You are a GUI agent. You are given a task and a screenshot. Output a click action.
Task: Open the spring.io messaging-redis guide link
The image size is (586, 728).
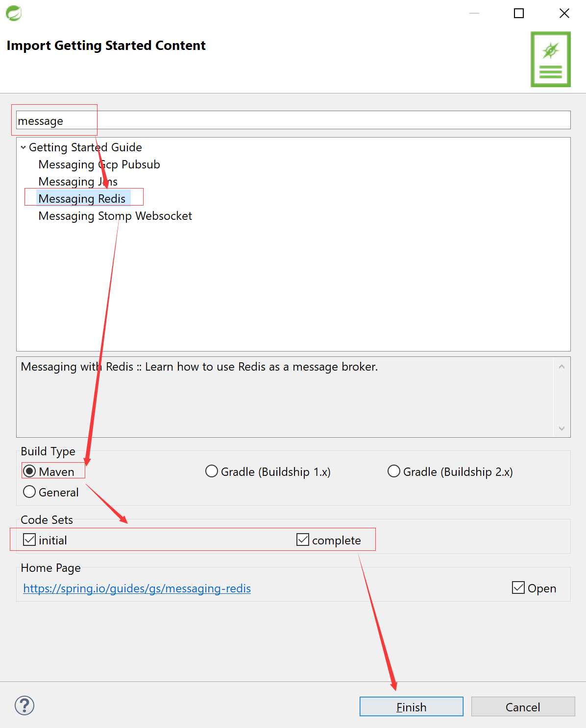pyautogui.click(x=137, y=588)
